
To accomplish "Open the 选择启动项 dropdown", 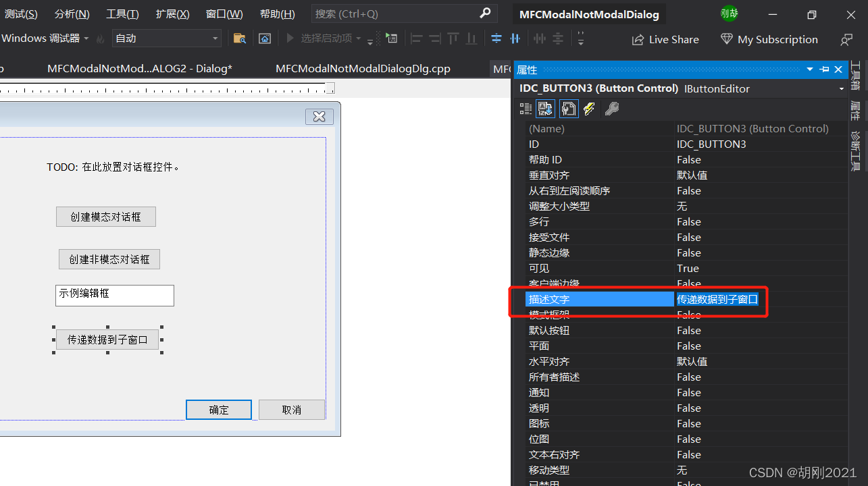I will tap(359, 38).
